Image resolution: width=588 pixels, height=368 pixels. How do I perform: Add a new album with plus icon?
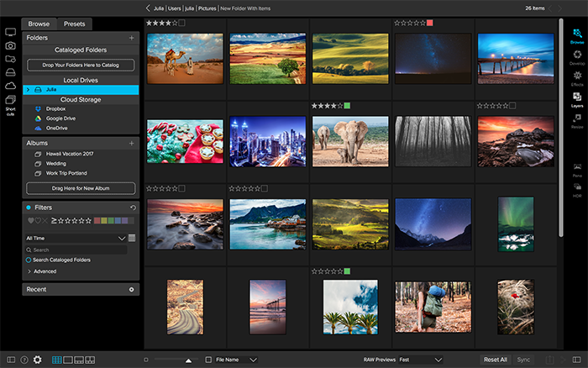pyautogui.click(x=131, y=144)
